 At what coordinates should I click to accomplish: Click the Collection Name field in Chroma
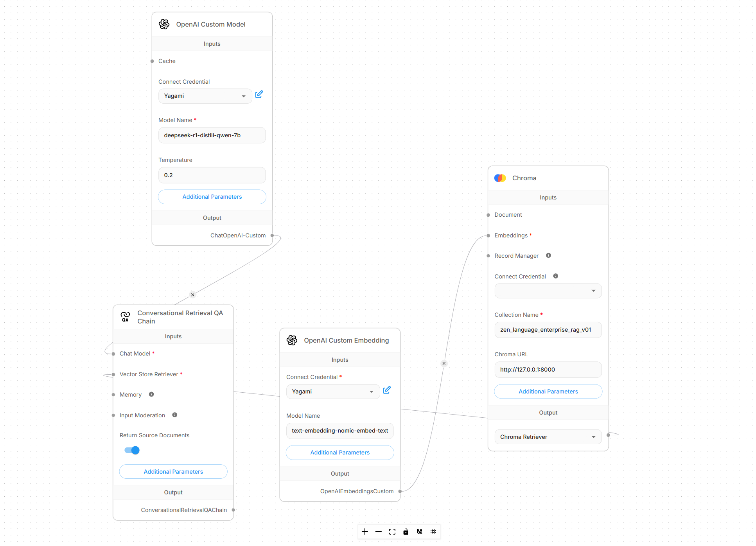click(x=548, y=330)
